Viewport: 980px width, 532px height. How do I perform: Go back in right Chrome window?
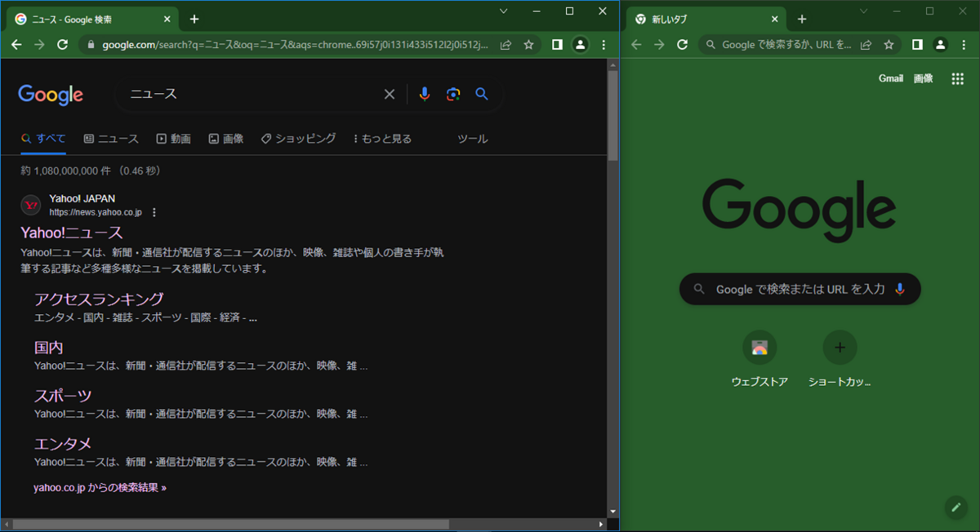(636, 45)
